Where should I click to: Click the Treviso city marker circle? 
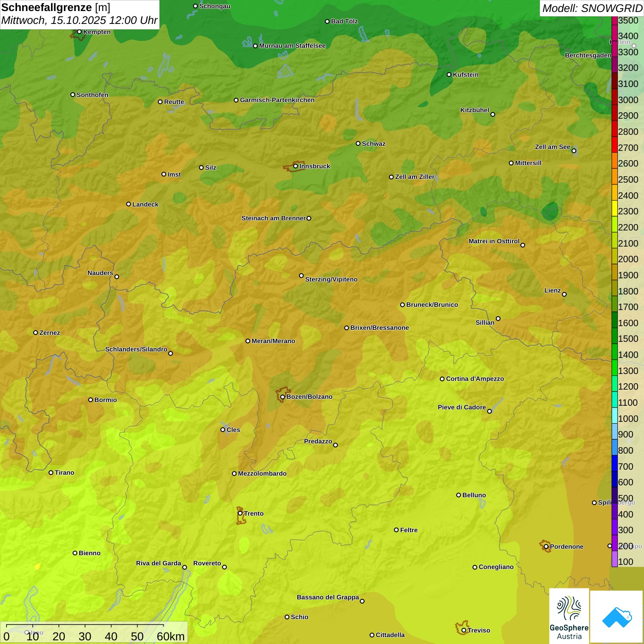tap(464, 630)
